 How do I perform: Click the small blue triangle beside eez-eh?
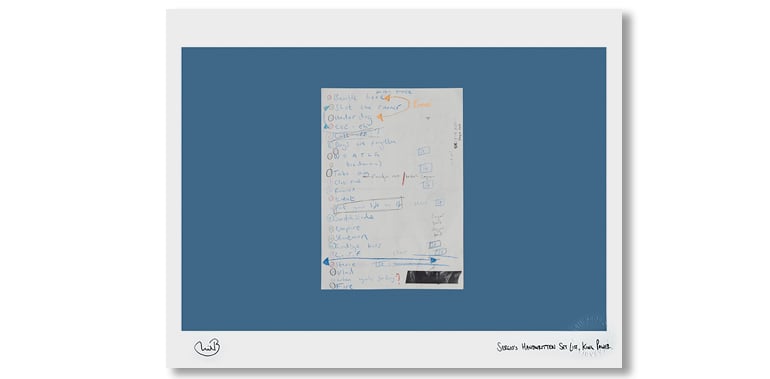tap(326, 127)
